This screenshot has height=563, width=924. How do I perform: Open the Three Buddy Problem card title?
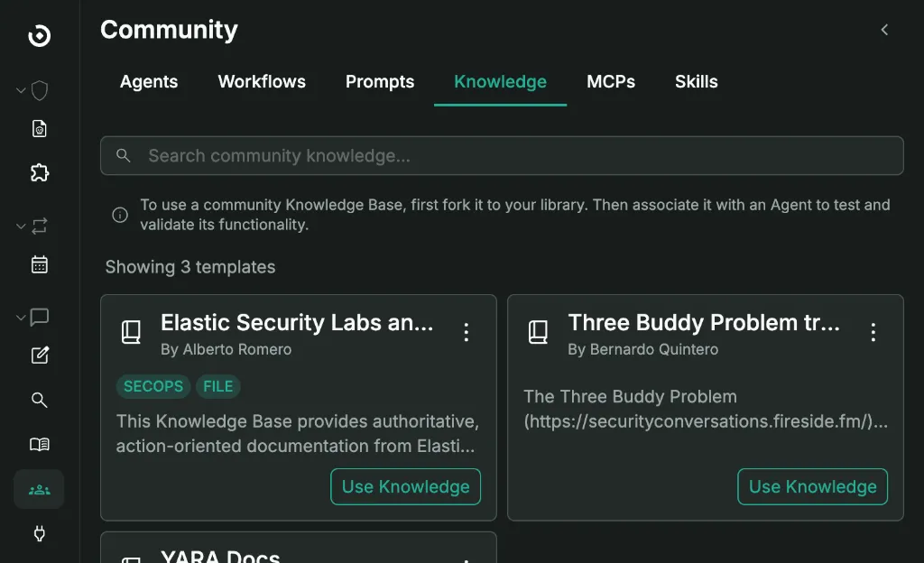pyautogui.click(x=704, y=323)
